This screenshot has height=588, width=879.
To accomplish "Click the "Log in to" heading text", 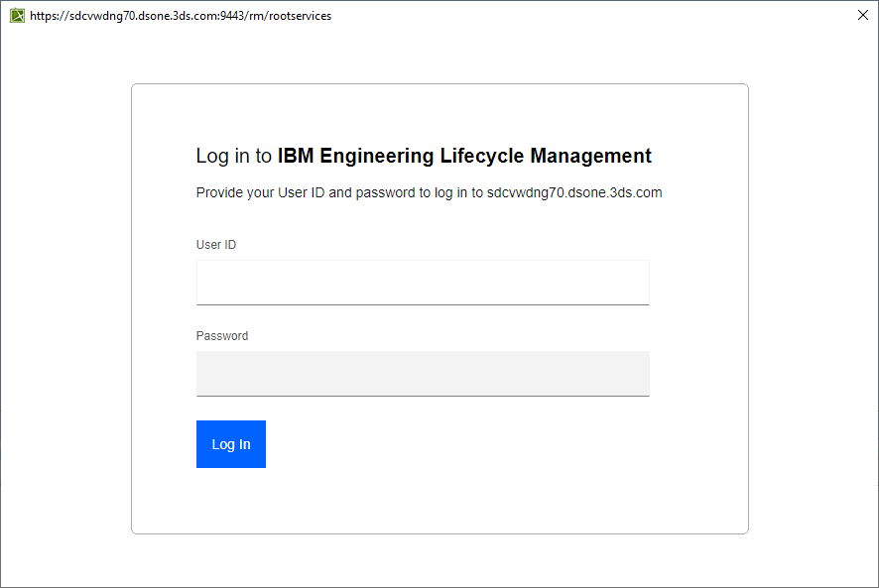I will [234, 157].
